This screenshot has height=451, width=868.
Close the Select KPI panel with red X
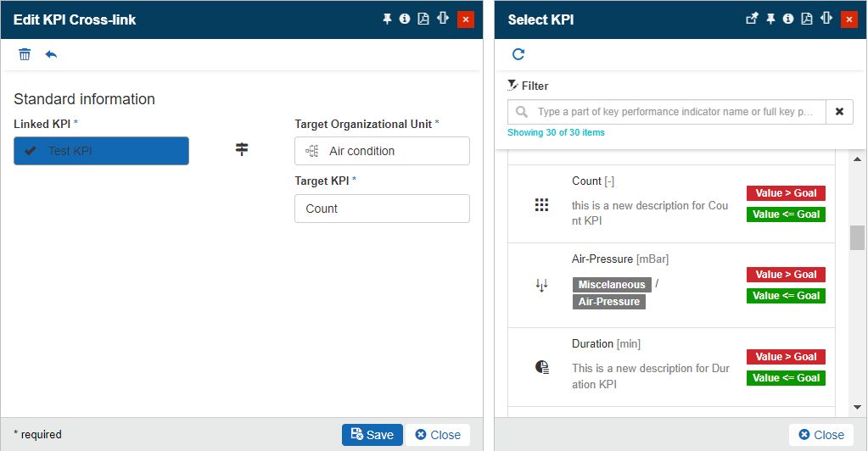point(849,19)
